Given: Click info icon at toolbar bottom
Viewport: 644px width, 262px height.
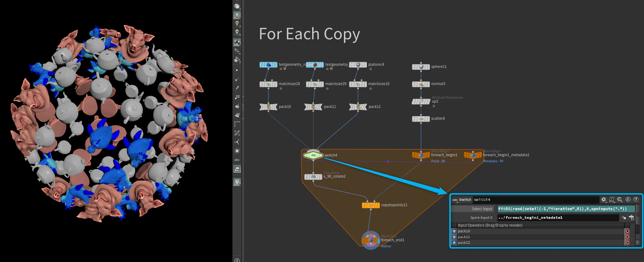Looking at the screenshot, I should click(237, 260).
